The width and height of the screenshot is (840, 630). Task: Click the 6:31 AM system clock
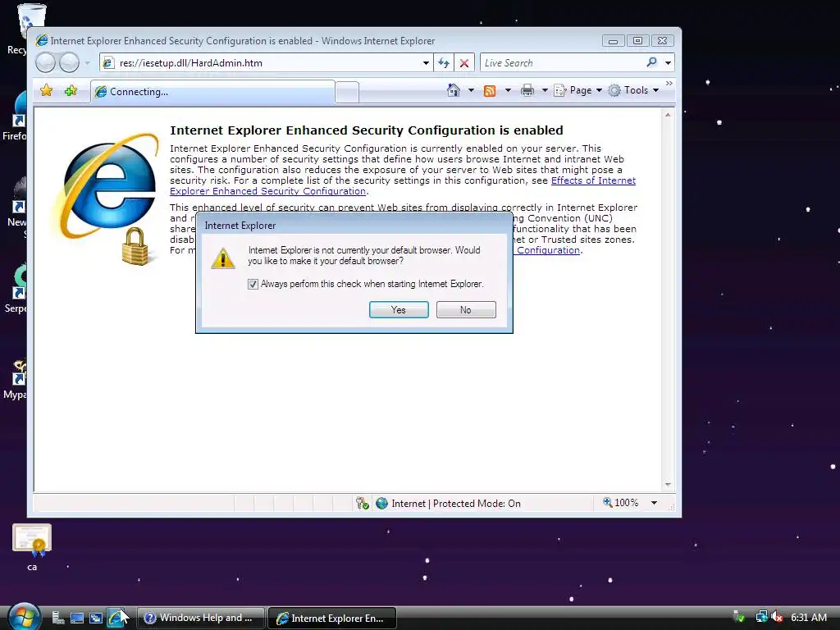pyautogui.click(x=808, y=617)
